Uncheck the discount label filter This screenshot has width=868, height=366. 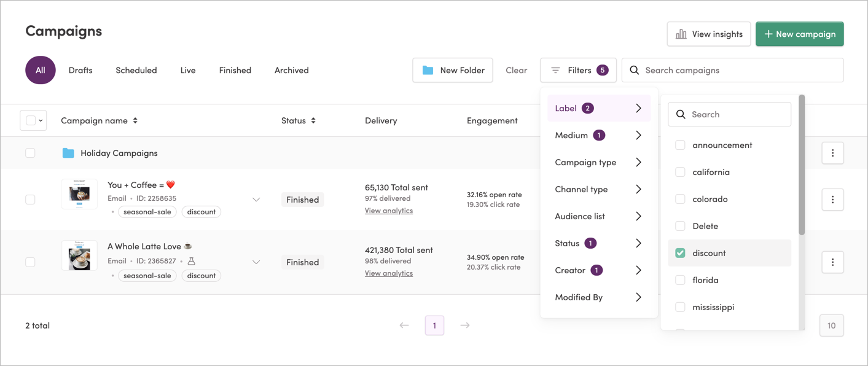coord(680,252)
